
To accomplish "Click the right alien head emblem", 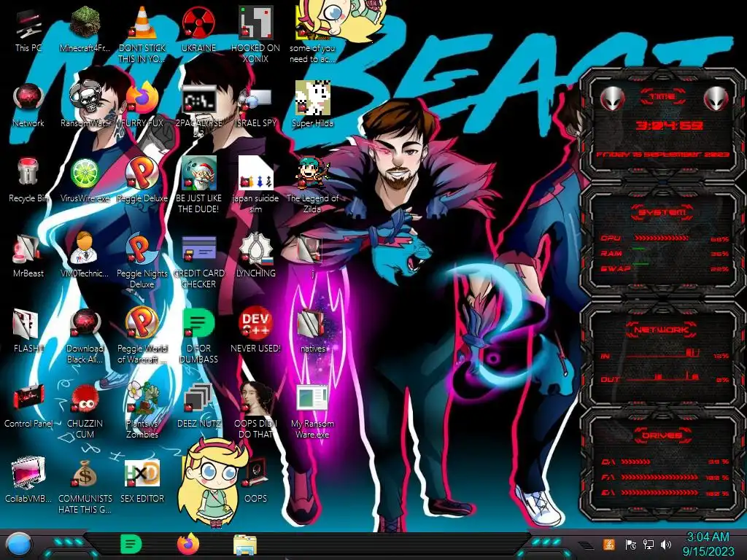I will [x=716, y=98].
